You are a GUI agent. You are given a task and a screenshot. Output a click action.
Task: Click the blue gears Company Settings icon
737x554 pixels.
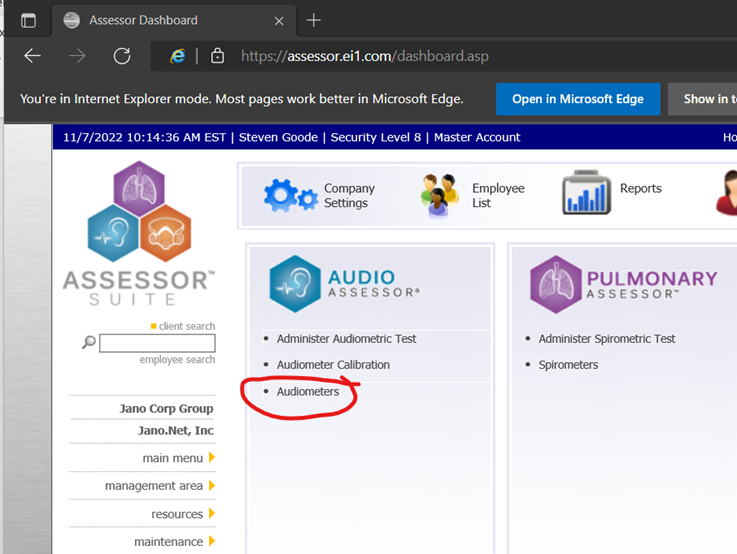pyautogui.click(x=290, y=195)
